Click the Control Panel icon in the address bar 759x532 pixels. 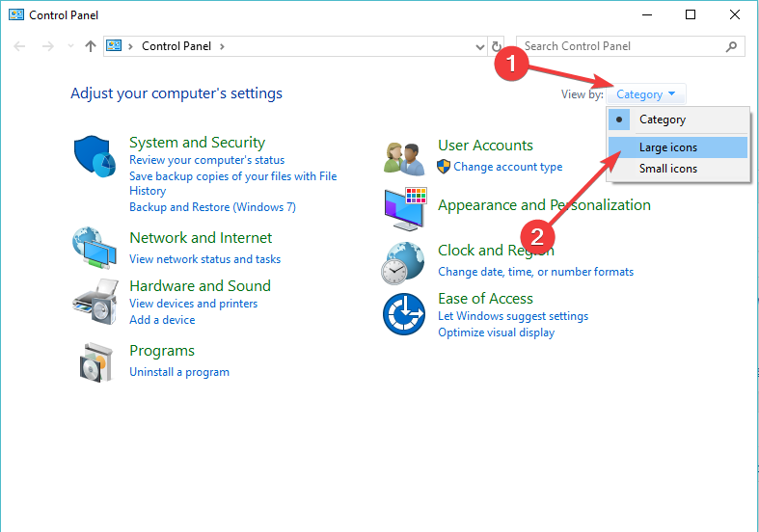tap(114, 46)
